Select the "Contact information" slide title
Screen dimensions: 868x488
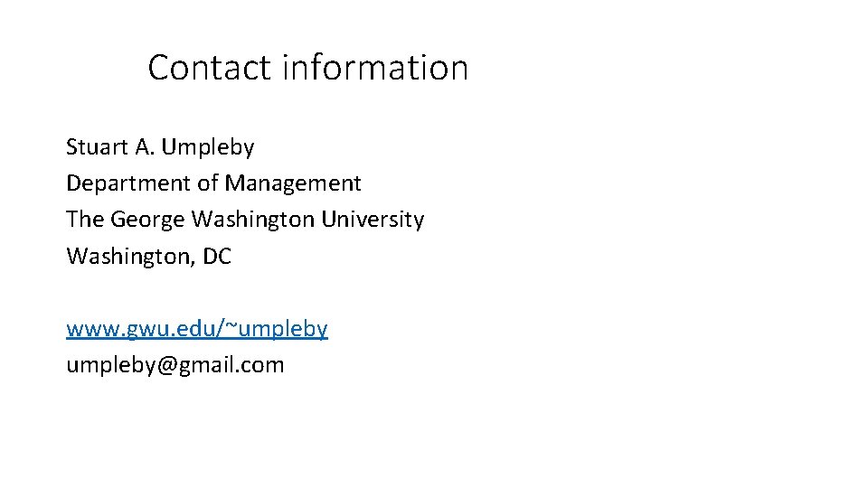[x=307, y=68]
